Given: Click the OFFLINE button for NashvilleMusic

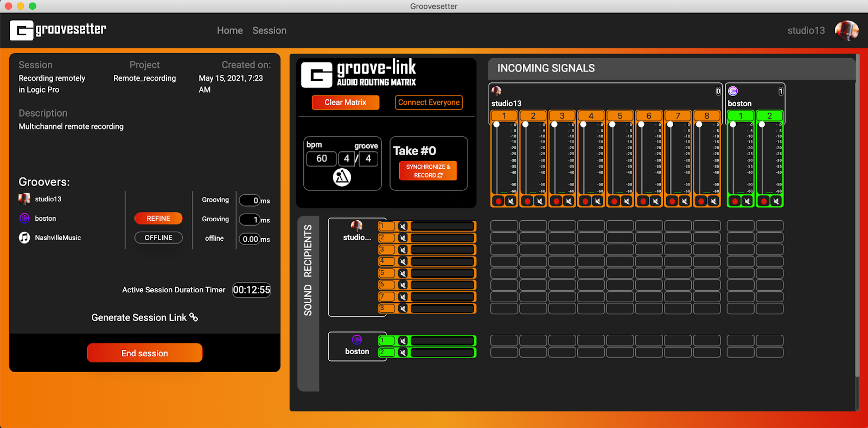Looking at the screenshot, I should click(x=158, y=238).
